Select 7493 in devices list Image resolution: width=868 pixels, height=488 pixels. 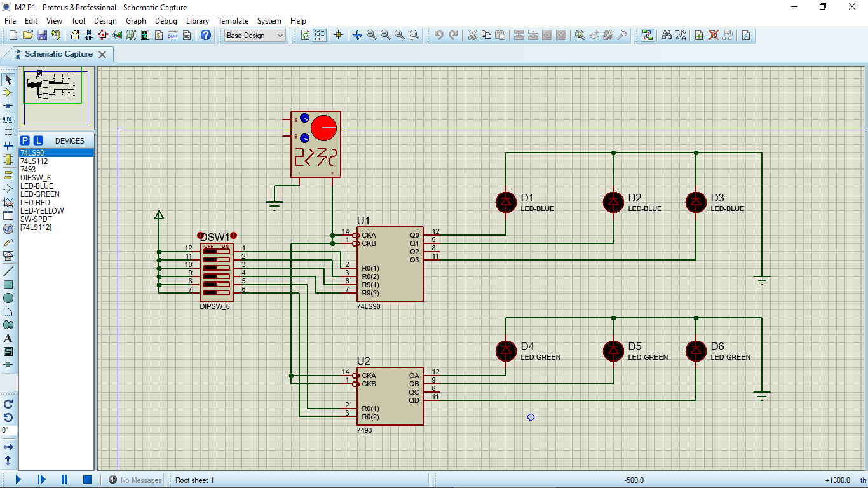point(28,170)
